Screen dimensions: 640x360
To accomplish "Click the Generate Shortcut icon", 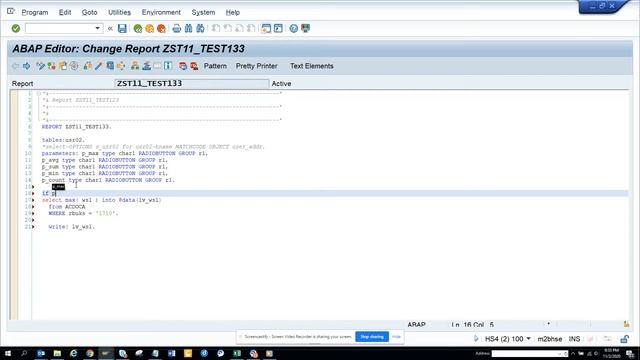I will 278,28.
